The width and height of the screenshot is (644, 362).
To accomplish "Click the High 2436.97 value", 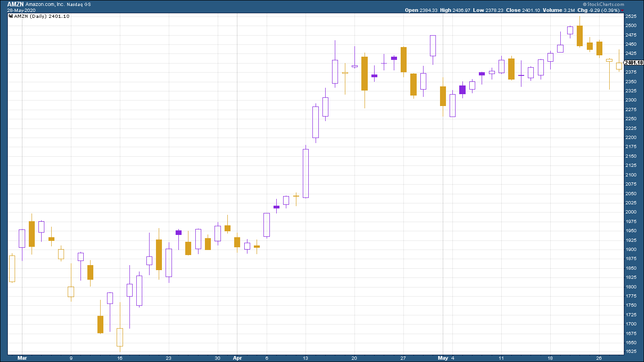I will point(456,10).
